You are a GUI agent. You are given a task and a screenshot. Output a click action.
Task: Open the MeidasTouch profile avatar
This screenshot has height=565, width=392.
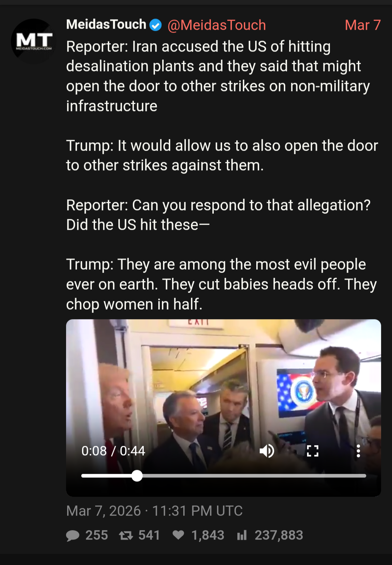coord(34,41)
